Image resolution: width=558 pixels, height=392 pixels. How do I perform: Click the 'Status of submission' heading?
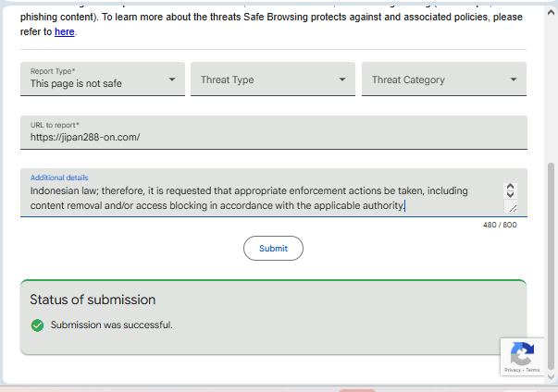click(93, 300)
